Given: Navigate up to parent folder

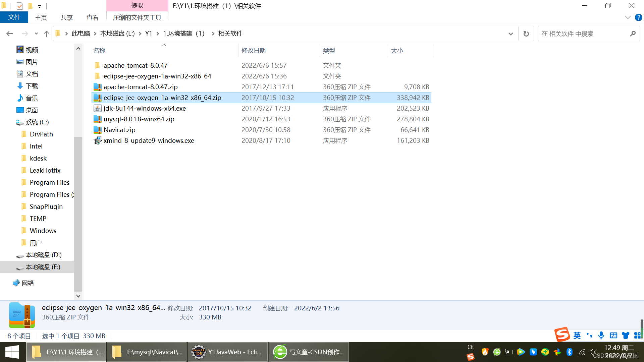Looking at the screenshot, I should (46, 34).
